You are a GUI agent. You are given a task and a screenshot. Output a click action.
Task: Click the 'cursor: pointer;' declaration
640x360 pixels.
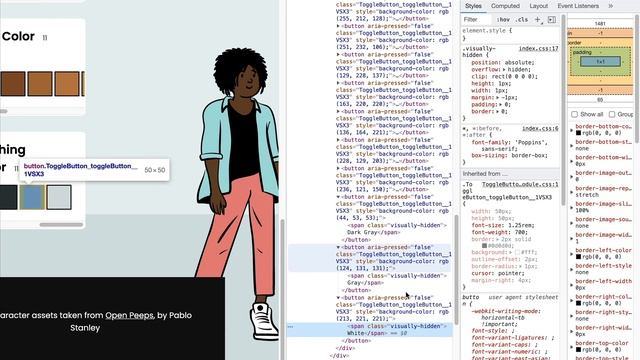498,273
